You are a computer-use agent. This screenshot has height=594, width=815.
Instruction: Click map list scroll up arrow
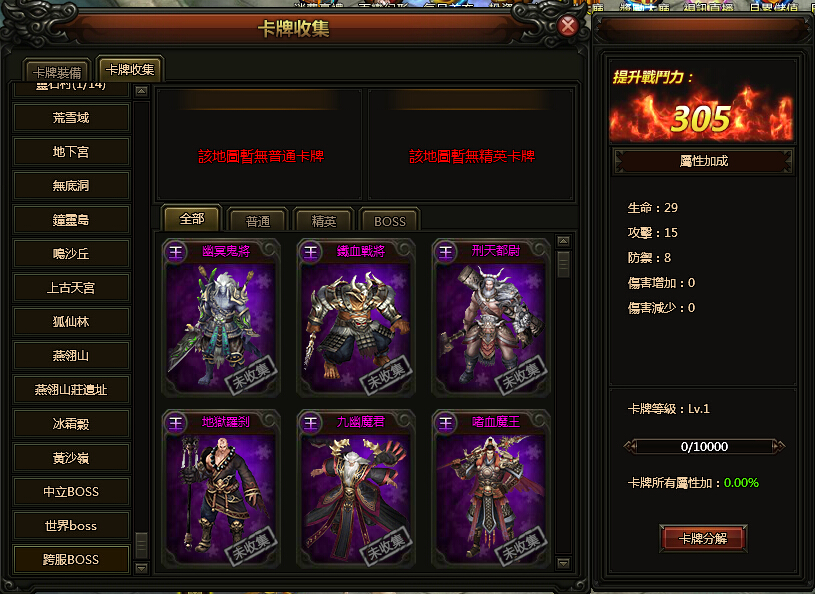[141, 91]
